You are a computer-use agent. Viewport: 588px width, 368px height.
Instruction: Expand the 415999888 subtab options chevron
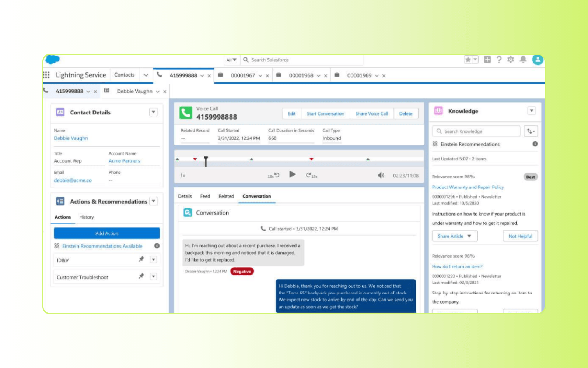point(88,92)
